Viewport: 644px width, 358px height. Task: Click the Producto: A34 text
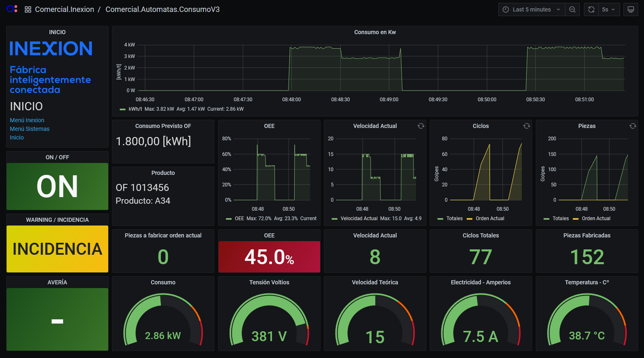click(143, 201)
